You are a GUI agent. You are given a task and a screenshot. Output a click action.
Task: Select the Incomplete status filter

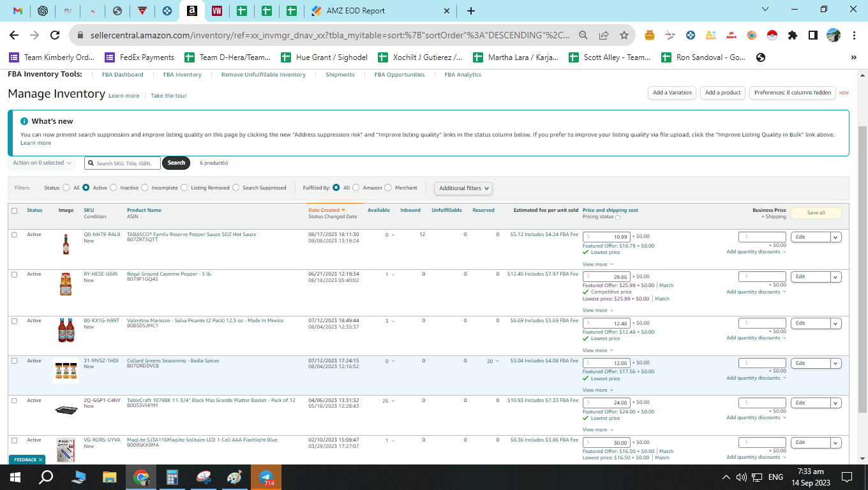coord(145,188)
